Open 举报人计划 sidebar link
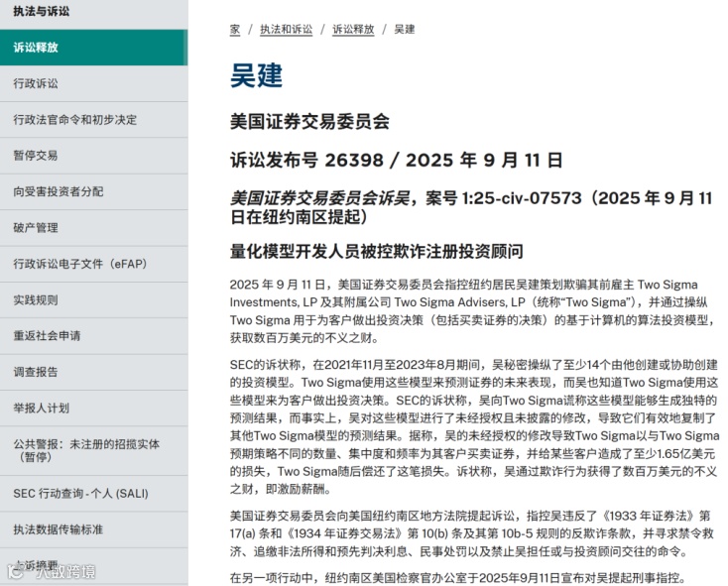728x586 pixels. (94, 409)
